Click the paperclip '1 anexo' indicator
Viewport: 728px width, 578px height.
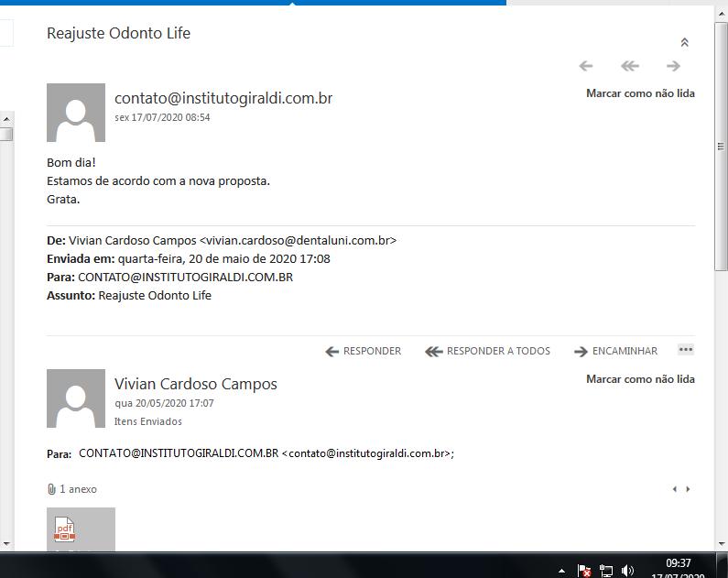(72, 489)
